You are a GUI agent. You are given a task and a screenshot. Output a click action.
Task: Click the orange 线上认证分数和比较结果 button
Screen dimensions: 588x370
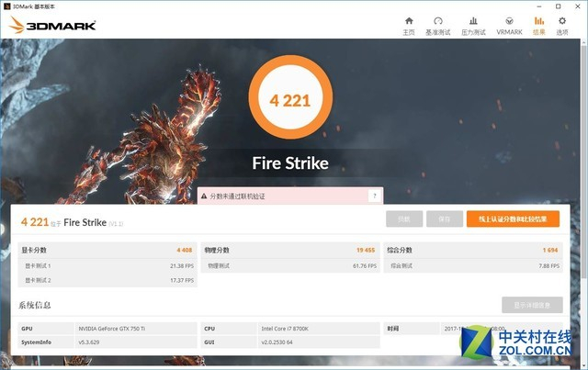513,219
